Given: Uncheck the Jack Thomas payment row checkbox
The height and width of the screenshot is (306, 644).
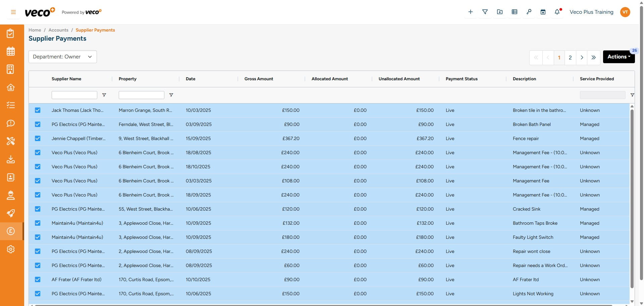Looking at the screenshot, I should tap(38, 110).
